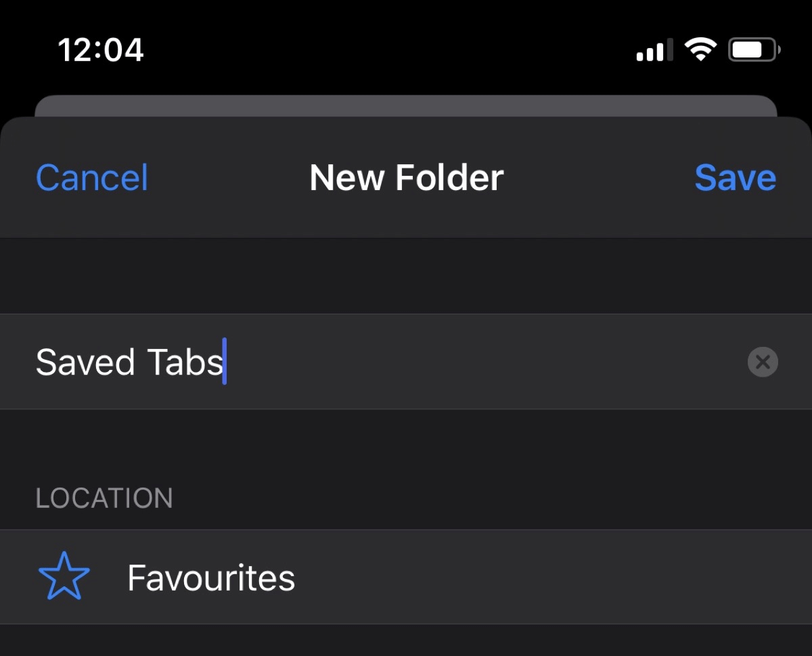
Task: Clear the folder name using the x icon
Action: coord(762,362)
